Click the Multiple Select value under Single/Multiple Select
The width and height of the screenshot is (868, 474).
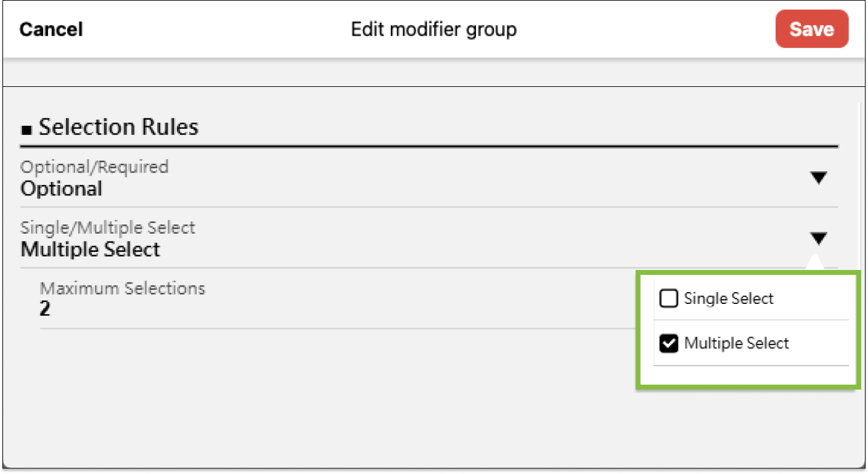(x=90, y=250)
